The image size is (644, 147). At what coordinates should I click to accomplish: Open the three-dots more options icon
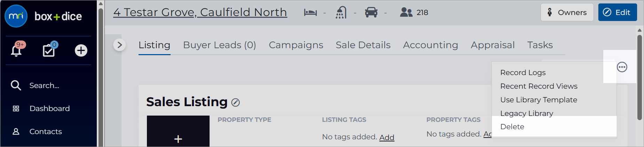point(622,67)
